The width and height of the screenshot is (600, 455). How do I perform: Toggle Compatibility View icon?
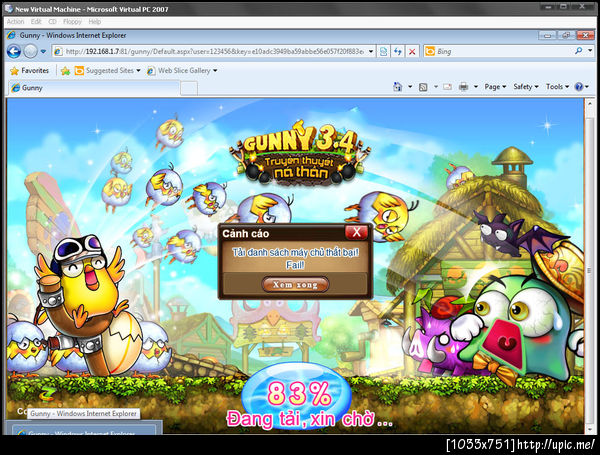383,51
